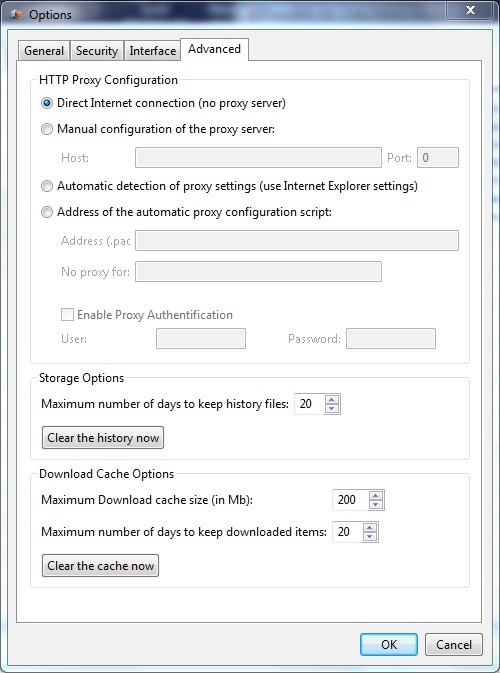Increase history days with up arrow
500x673 pixels.
click(332, 399)
